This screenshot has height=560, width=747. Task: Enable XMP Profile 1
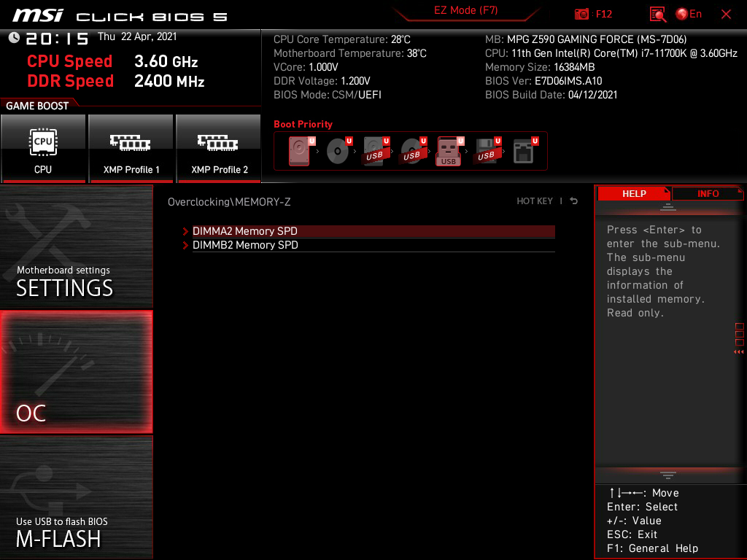point(131,148)
